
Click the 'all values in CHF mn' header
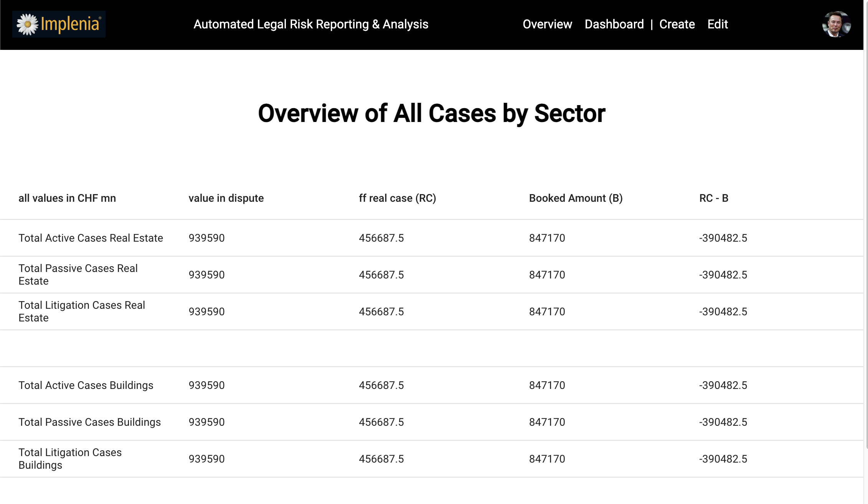coord(67,198)
